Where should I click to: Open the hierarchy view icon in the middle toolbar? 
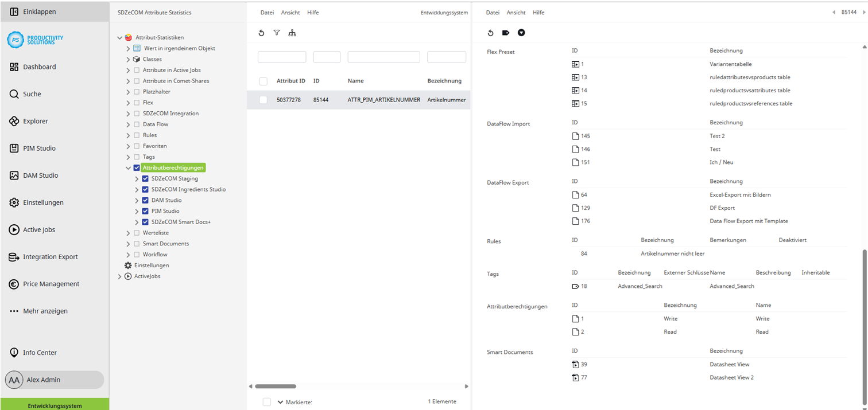pyautogui.click(x=292, y=33)
